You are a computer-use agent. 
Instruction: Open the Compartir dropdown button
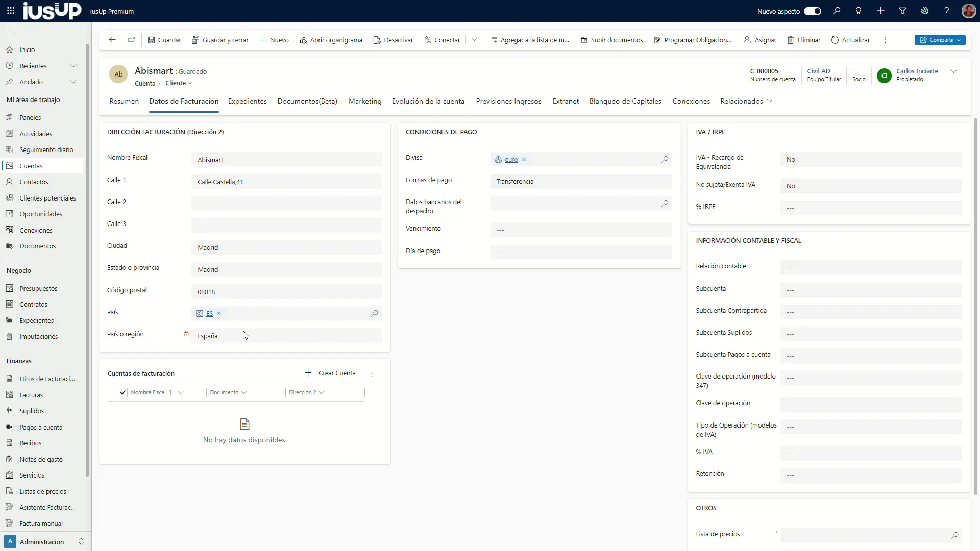pyautogui.click(x=940, y=40)
